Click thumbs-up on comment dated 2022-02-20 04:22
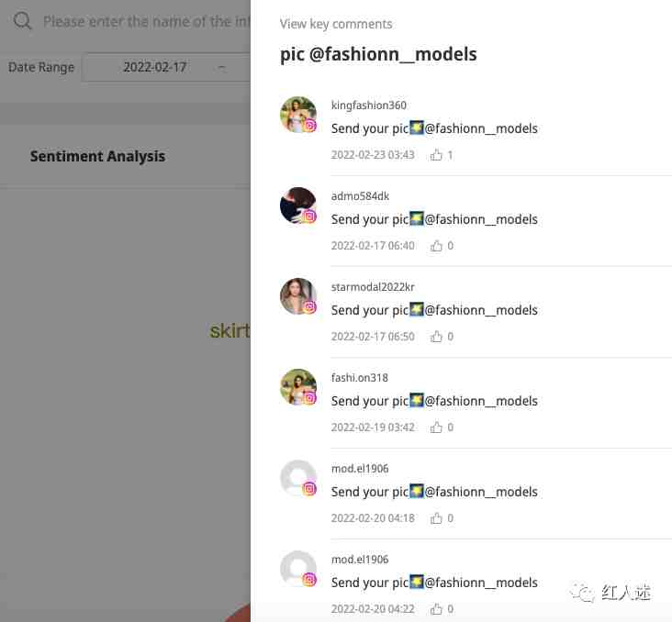Screen dimensions: 672x622 click(436, 609)
